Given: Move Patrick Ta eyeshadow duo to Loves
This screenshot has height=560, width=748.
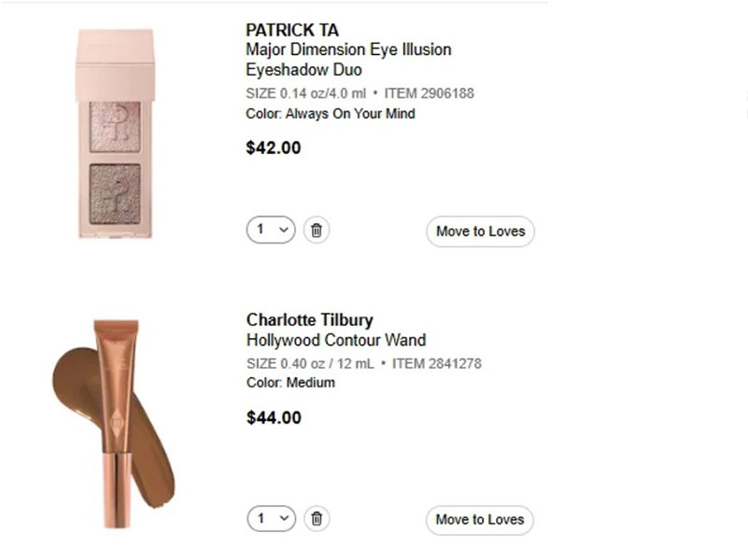Looking at the screenshot, I should pyautogui.click(x=480, y=231).
